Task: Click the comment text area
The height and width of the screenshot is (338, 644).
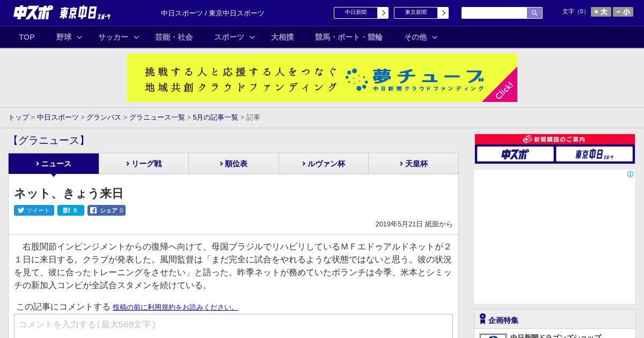Action: click(233, 326)
